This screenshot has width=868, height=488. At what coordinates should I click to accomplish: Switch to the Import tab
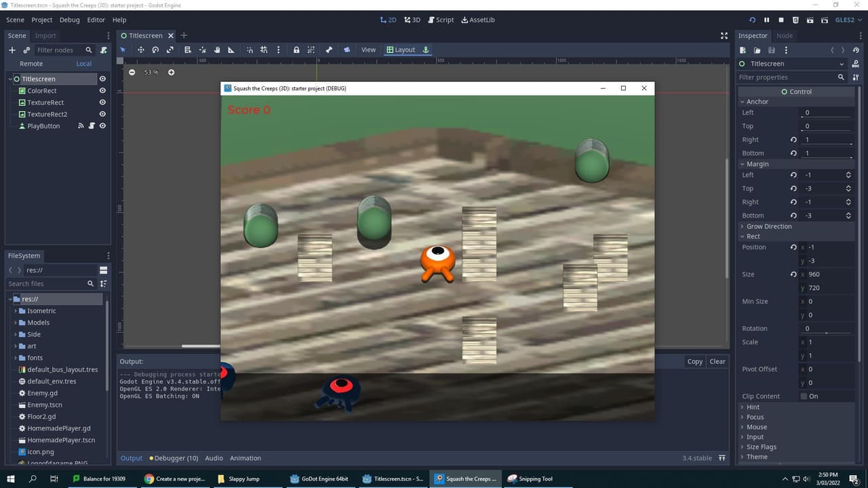pos(45,35)
